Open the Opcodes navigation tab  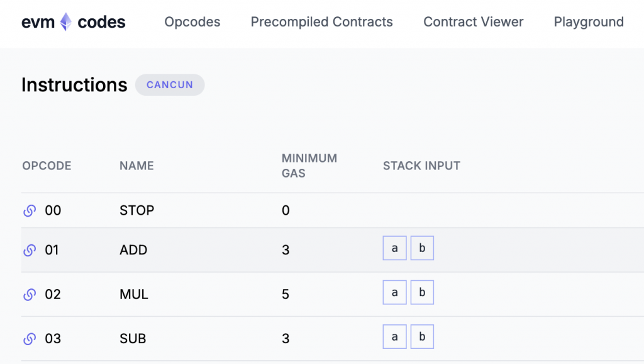(x=192, y=23)
